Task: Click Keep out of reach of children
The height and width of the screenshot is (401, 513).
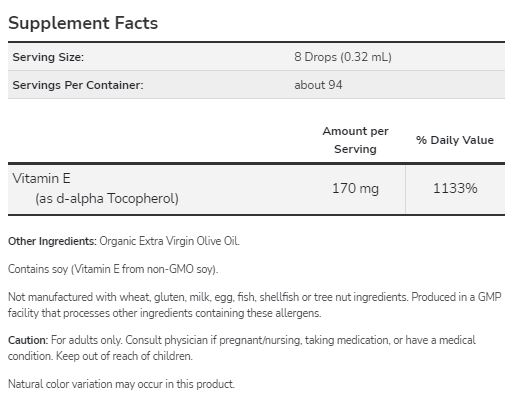Action: pyautogui.click(x=124, y=356)
